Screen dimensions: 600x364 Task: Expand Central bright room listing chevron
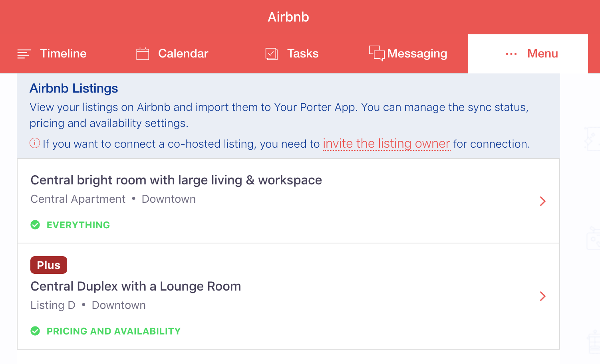click(x=542, y=201)
